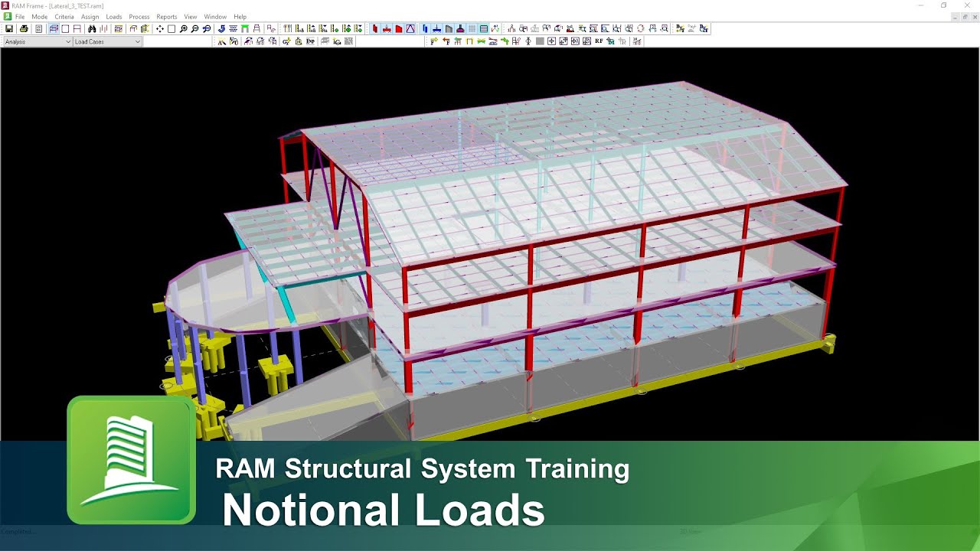Click the blue Rotate view icon
Screen dimensions: 980x551
click(221, 28)
